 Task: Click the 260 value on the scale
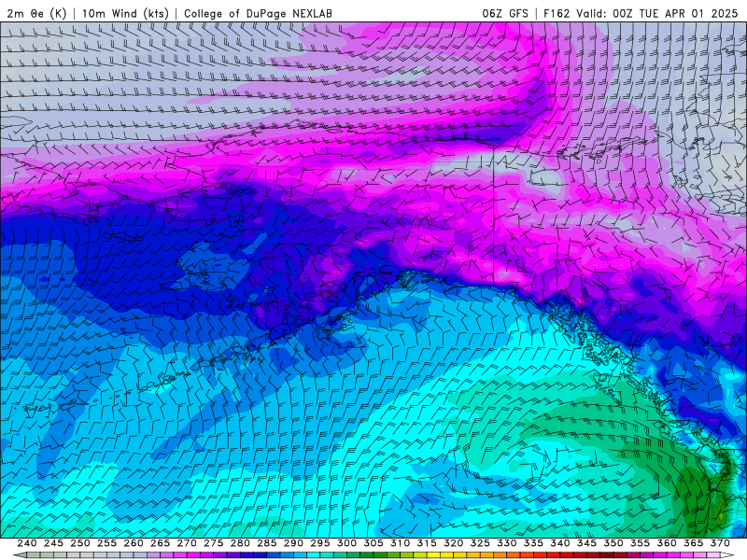pos(134,543)
